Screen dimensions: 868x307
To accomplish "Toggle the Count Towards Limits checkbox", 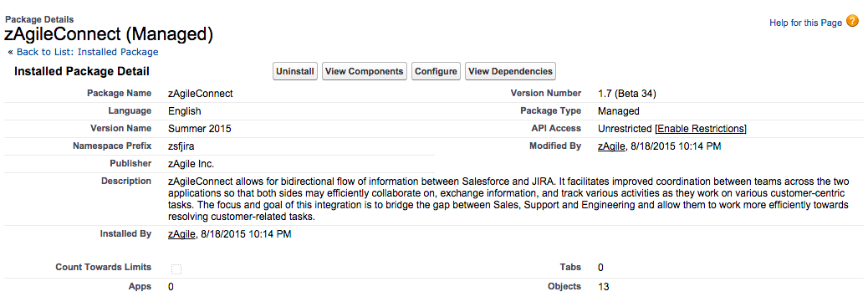I will click(176, 270).
